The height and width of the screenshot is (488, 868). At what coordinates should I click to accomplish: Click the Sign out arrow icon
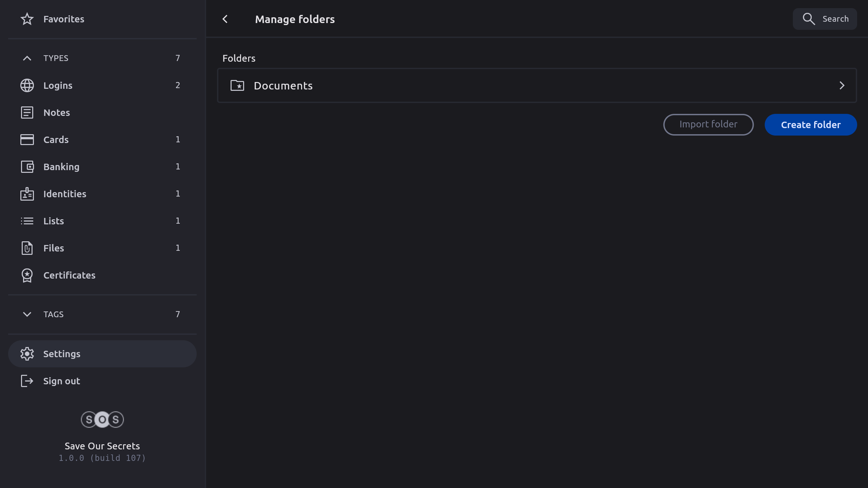27,381
